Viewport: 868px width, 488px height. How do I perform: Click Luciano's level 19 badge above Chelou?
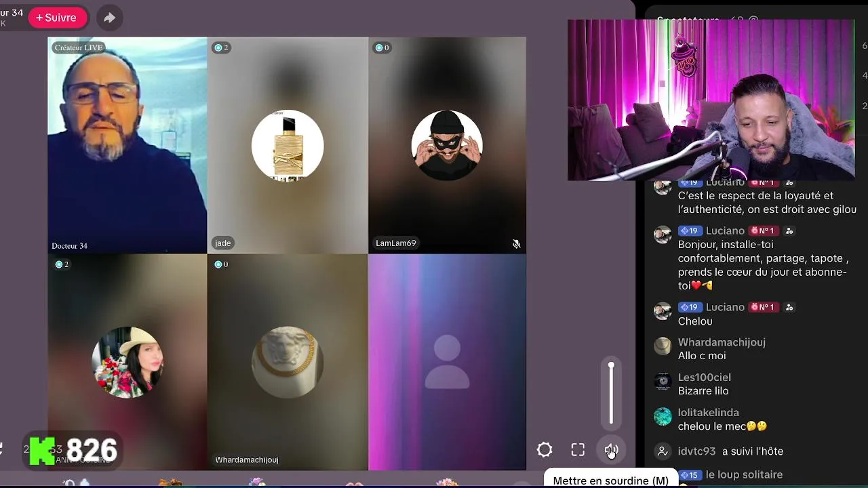tap(690, 307)
